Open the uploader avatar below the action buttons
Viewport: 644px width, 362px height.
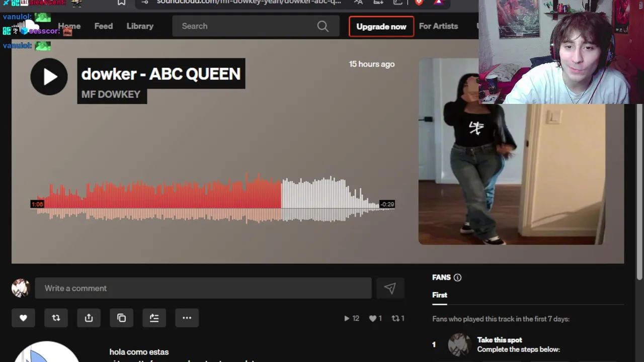[46, 352]
